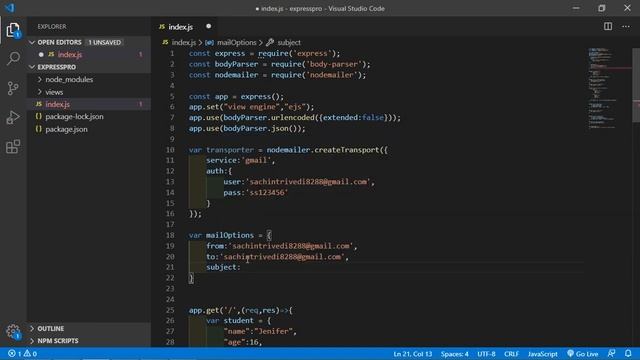Open the Search view in activity bar
Image resolution: width=640 pixels, height=360 pixels.
click(13, 58)
